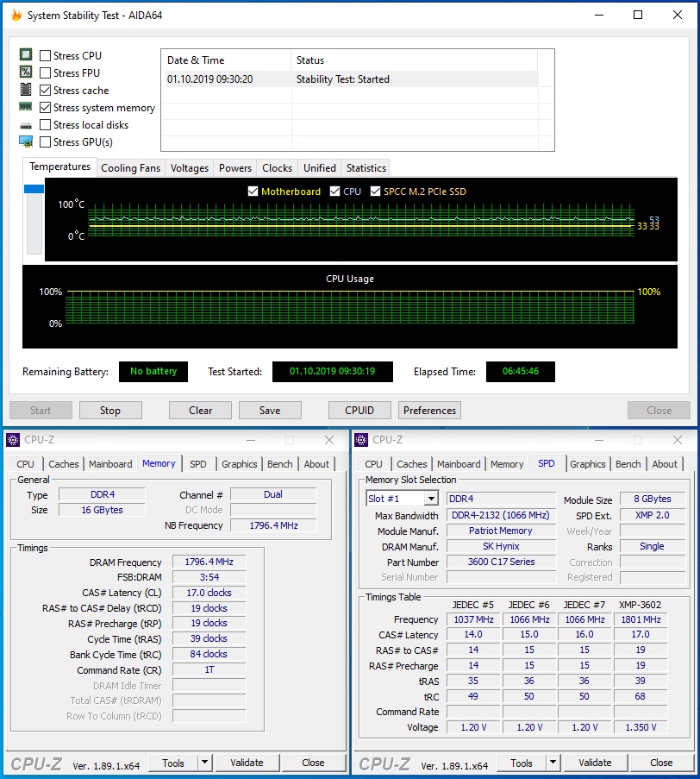Uncheck the Stress system memory checkbox
The image size is (700, 779).
click(x=45, y=108)
